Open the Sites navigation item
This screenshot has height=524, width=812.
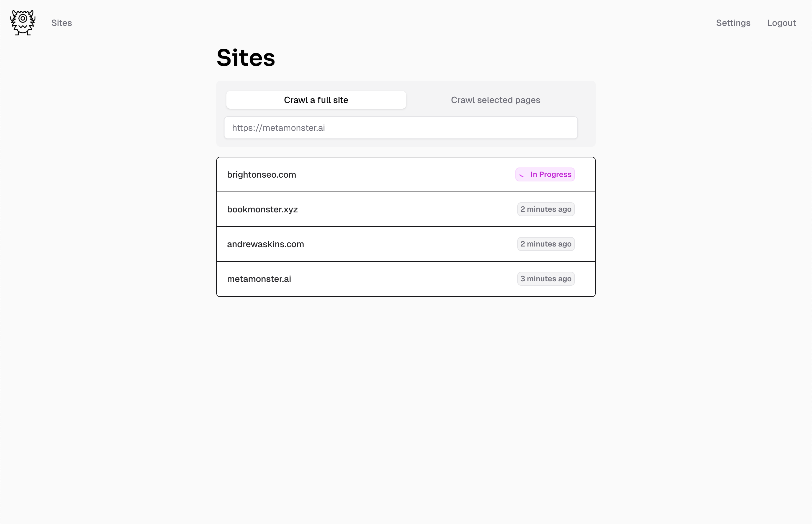(62, 23)
